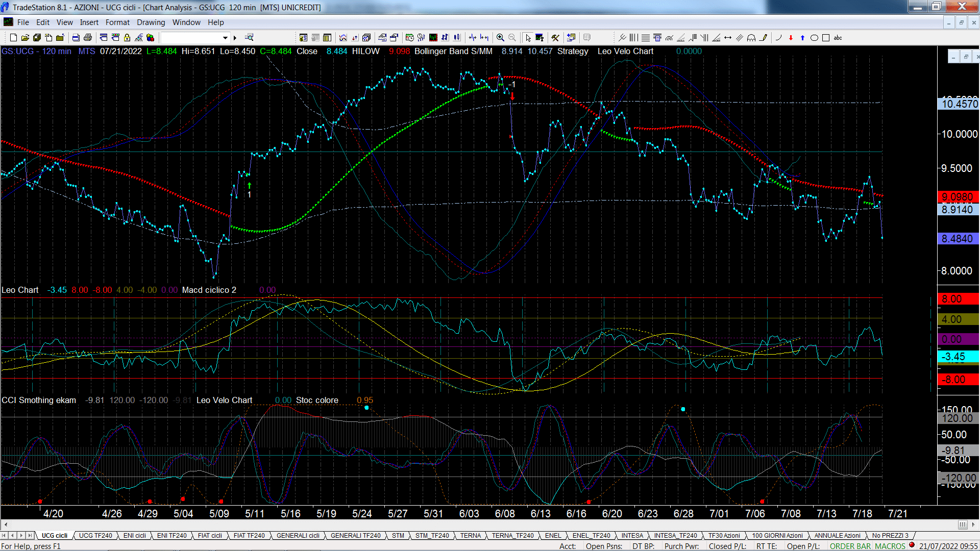
Task: Select the parallel lines drawing tool
Action: click(x=740, y=38)
